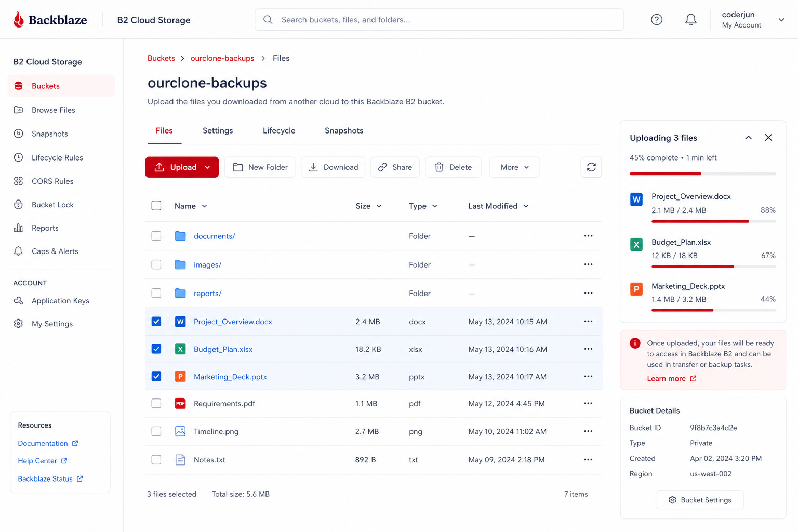
Task: Uncheck the Marketing_Deck.pptx checkbox
Action: (x=156, y=377)
